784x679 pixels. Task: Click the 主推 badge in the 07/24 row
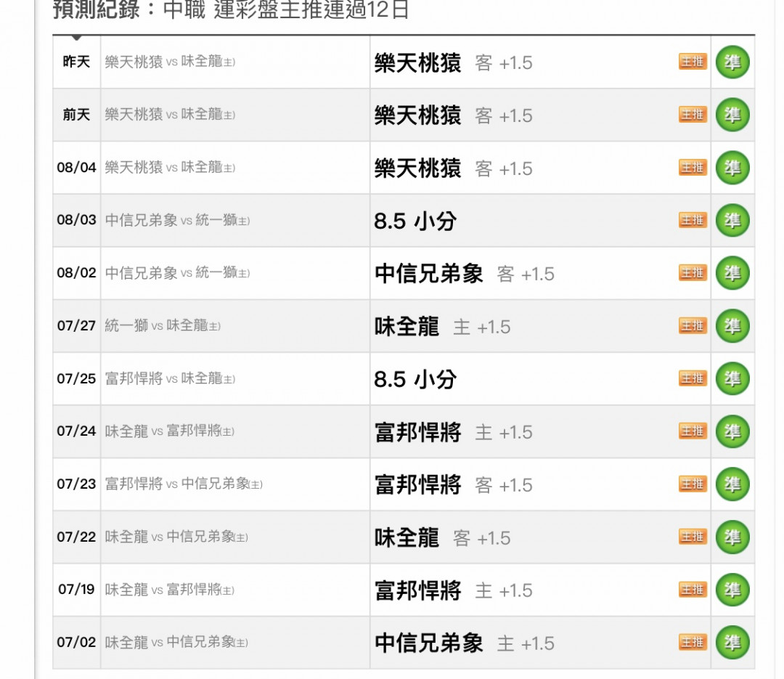click(693, 431)
